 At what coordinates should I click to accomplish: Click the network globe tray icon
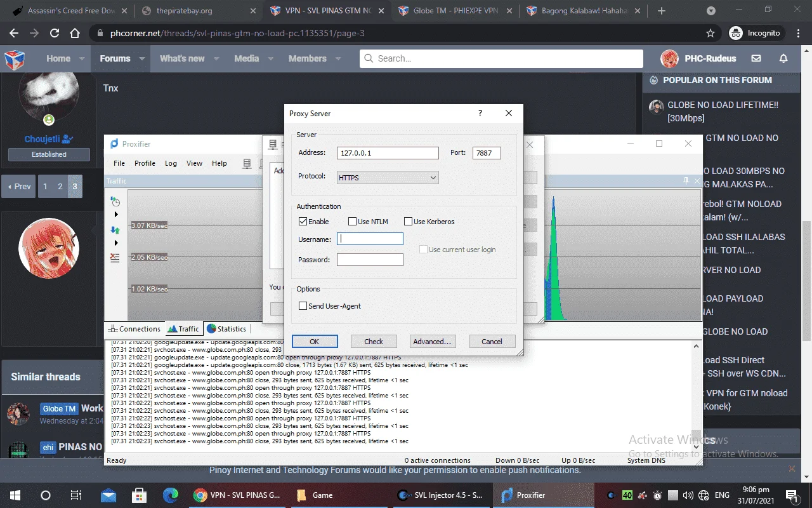point(703,495)
